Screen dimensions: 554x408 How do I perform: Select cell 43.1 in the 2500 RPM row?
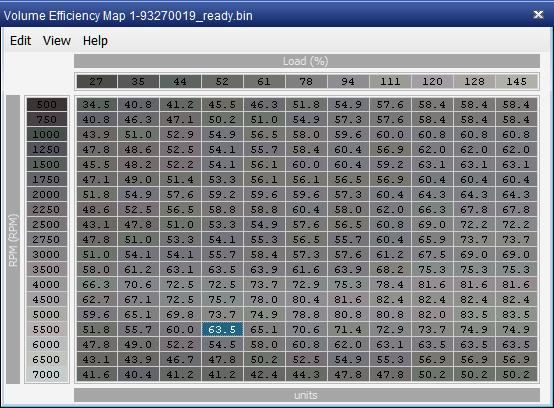click(x=96, y=225)
